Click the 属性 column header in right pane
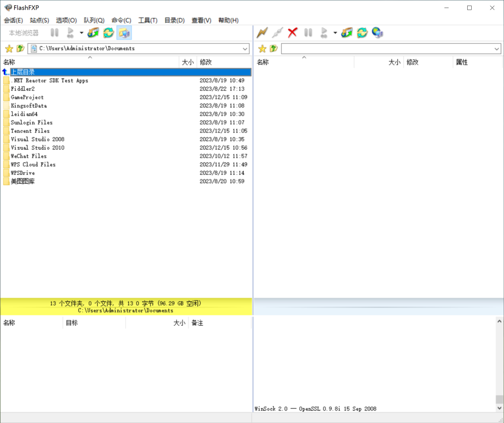This screenshot has height=423, width=504. (462, 62)
